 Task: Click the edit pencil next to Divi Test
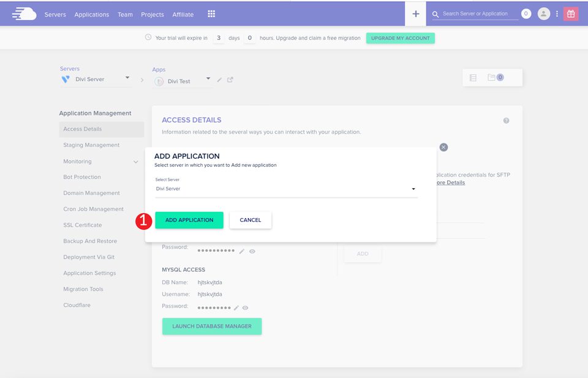pyautogui.click(x=219, y=80)
